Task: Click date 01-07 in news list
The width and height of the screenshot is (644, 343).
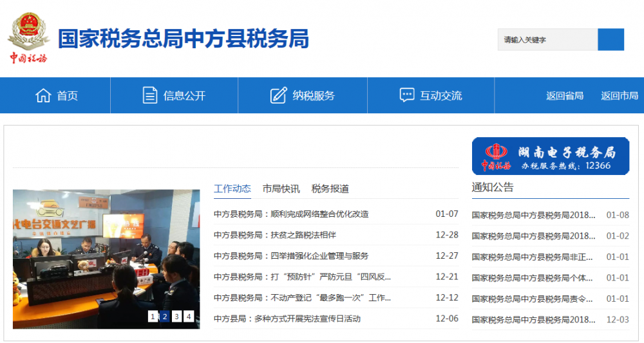Action: 447,214
